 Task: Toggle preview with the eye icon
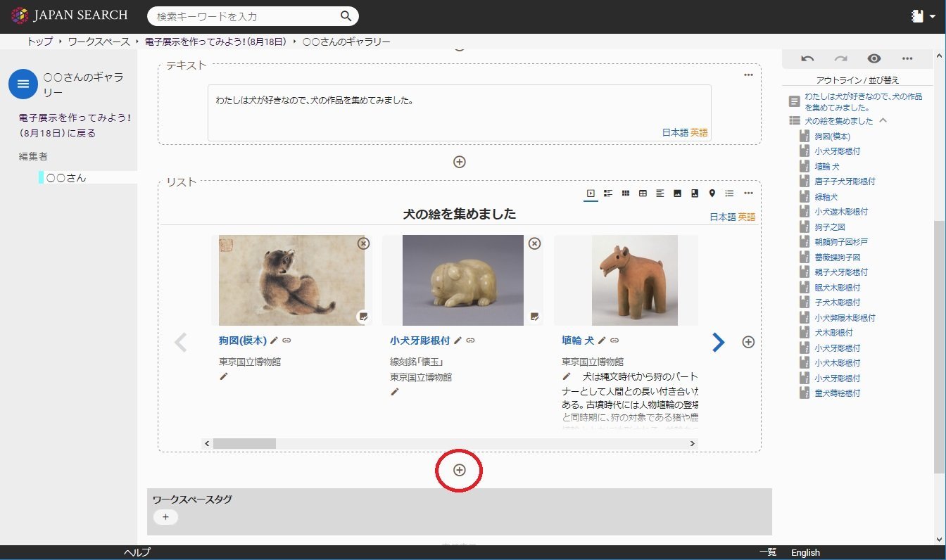874,58
